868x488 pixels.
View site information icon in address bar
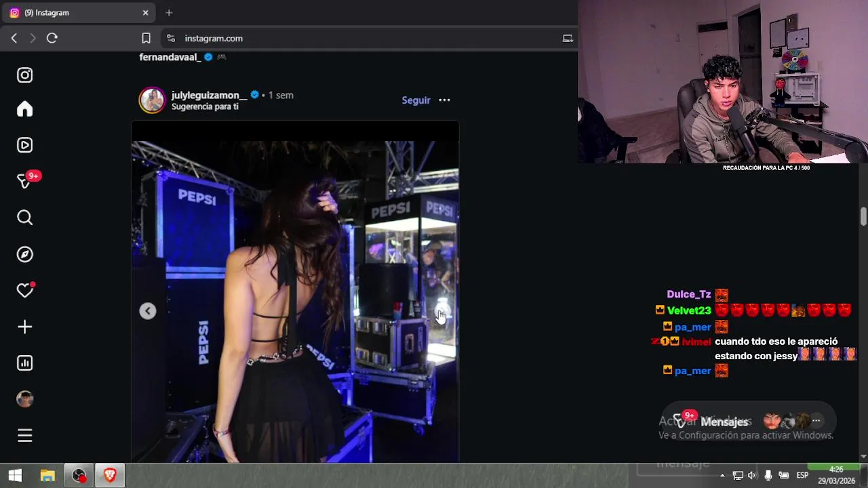point(171,39)
